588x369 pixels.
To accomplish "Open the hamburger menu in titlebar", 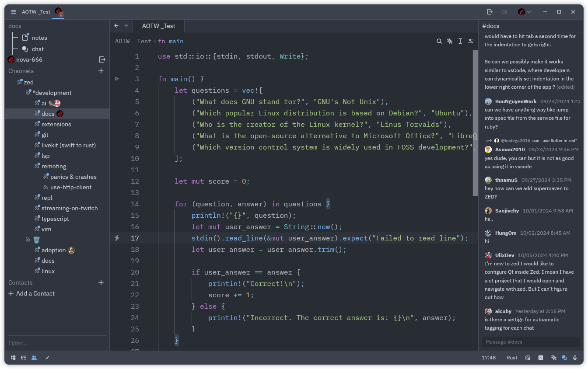I will tap(13, 12).
